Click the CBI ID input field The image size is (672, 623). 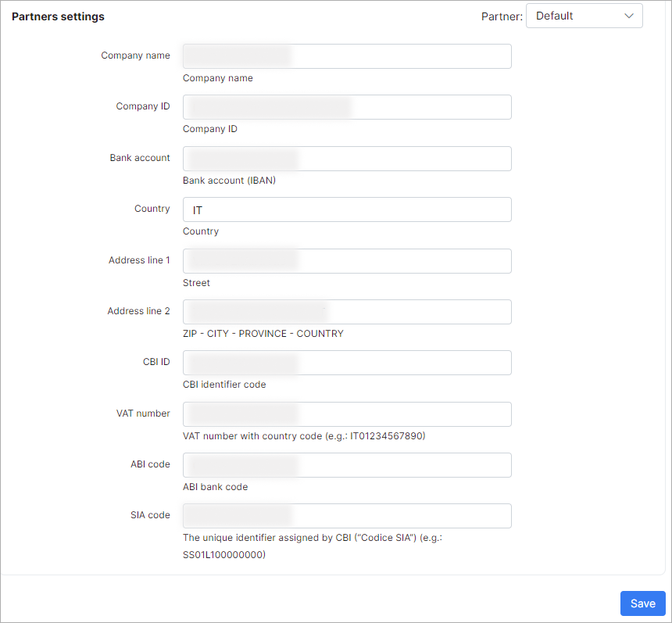pos(347,363)
